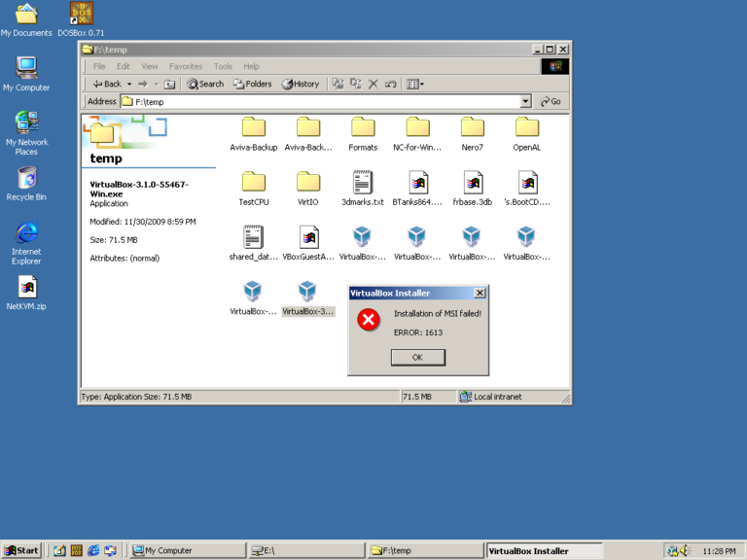
Task: Toggle the Folders pane in the toolbar
Action: click(252, 85)
